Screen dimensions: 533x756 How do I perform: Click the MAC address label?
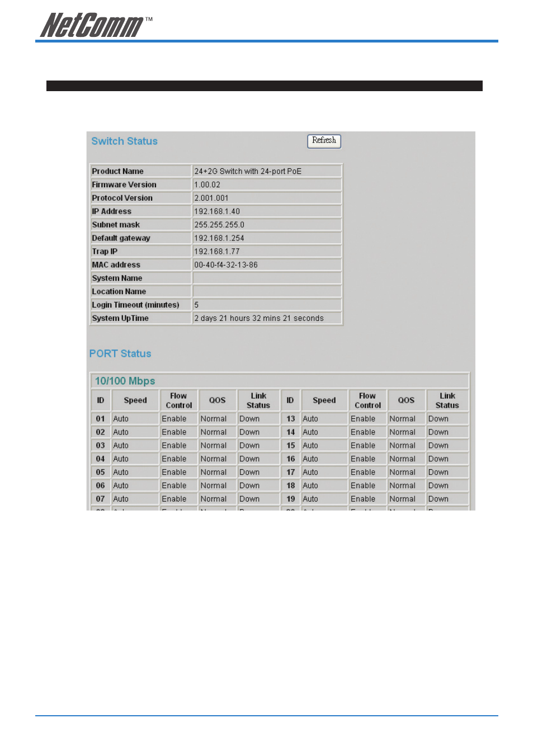click(116, 265)
